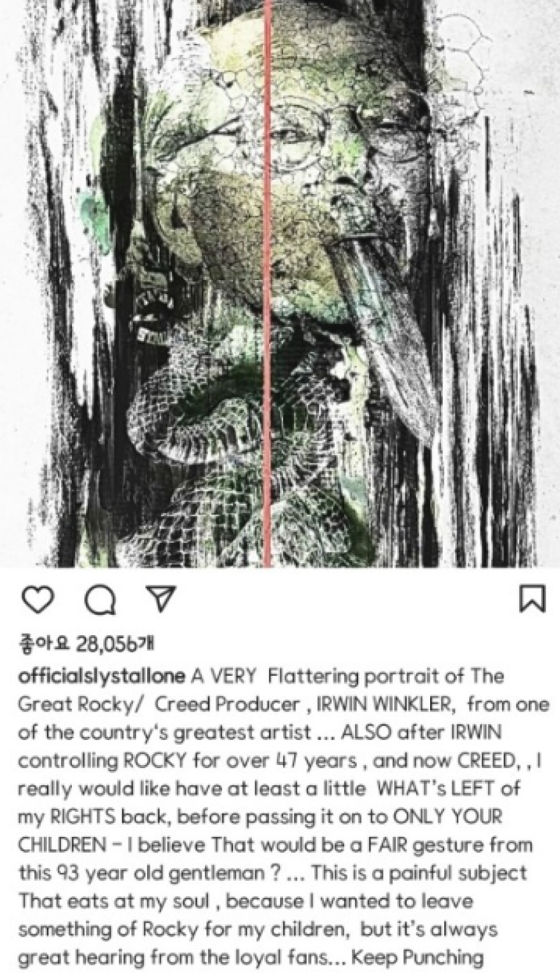Tap the red vertical line in the artwork
This screenshot has height=973, width=560.
coord(268,283)
